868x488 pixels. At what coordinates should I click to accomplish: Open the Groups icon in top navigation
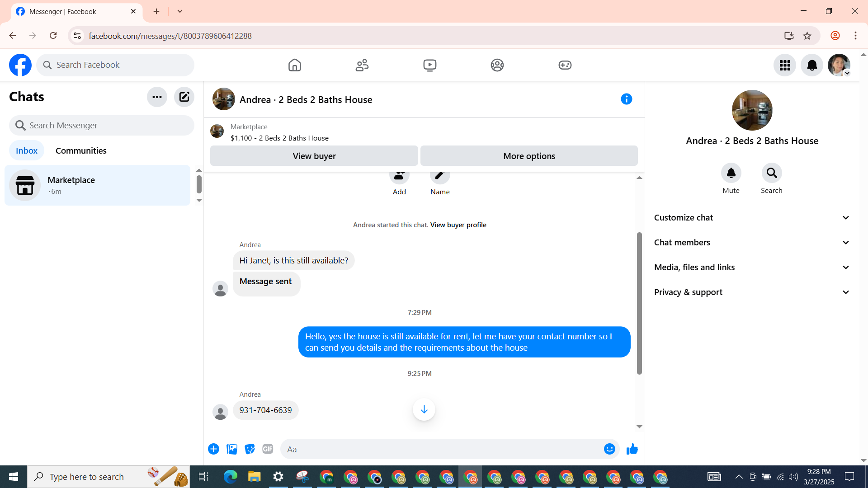coord(497,65)
